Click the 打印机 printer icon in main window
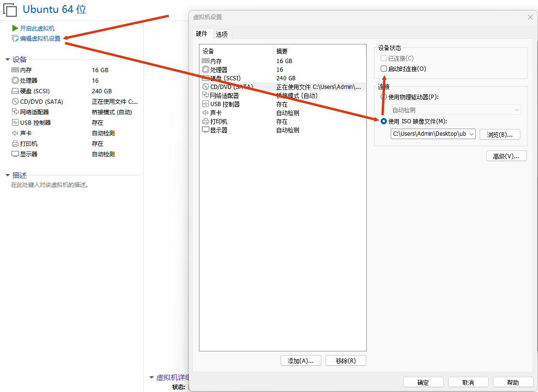Image resolution: width=538 pixels, height=392 pixels. [15, 144]
